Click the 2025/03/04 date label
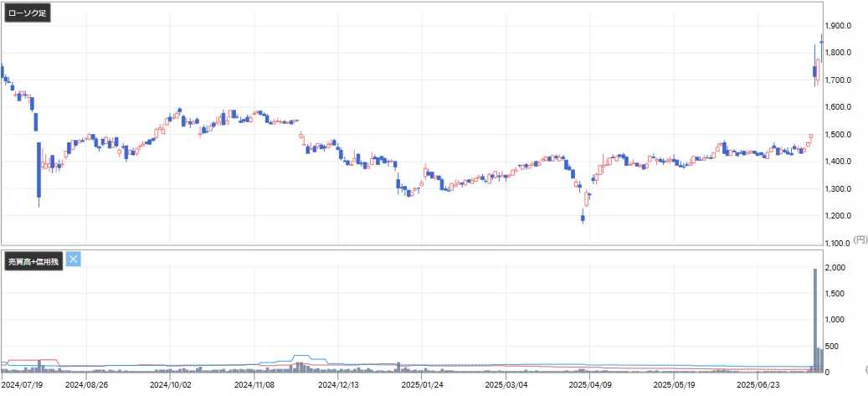This screenshot has width=868, height=396. tap(505, 383)
